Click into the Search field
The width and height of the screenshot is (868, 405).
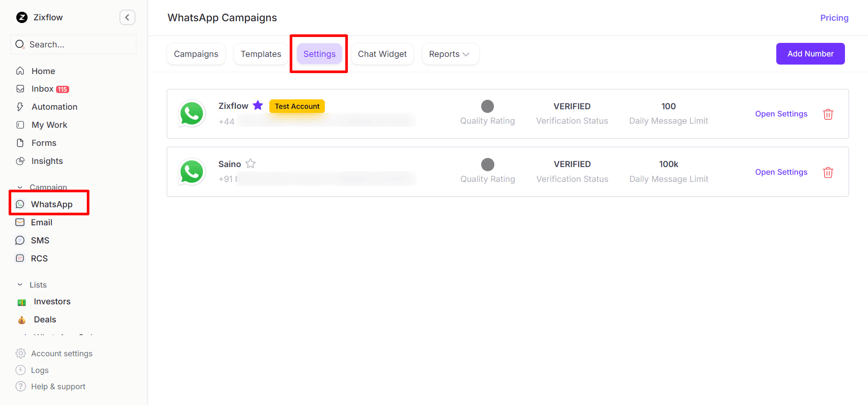coord(73,44)
